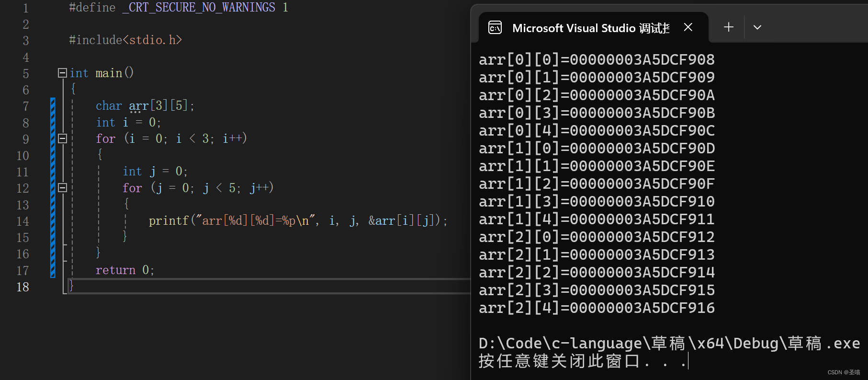Screen dimensions: 868x380
Task: Click the arr[1][2]=00000003A5DCF90F output line
Action: (x=597, y=184)
